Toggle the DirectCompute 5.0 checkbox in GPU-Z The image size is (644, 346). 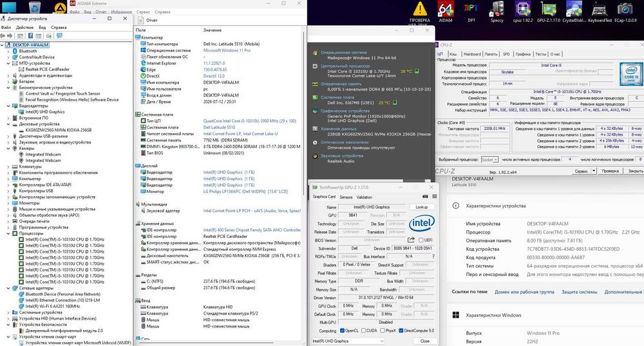[x=401, y=331]
